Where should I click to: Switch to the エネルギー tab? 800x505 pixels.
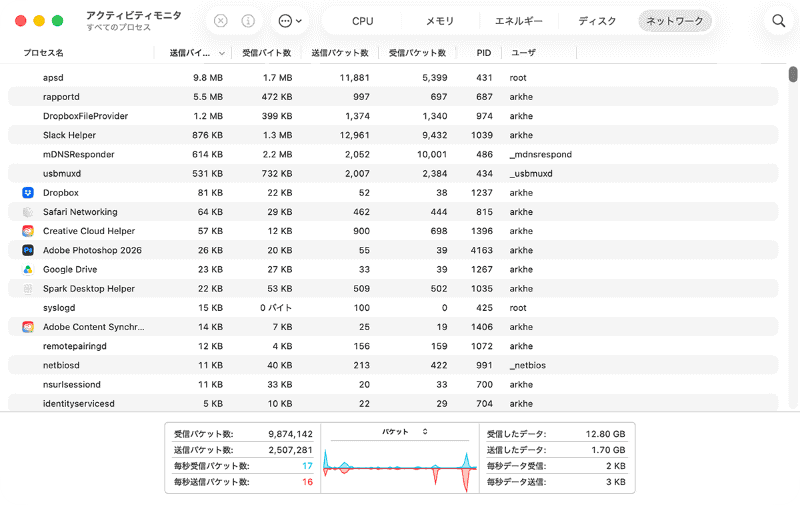[518, 21]
